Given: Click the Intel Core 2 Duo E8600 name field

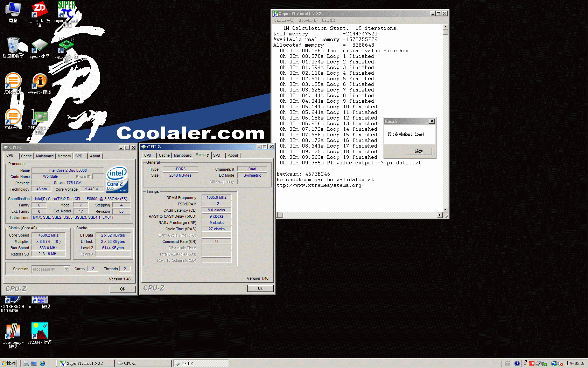Looking at the screenshot, I should pos(68,171).
